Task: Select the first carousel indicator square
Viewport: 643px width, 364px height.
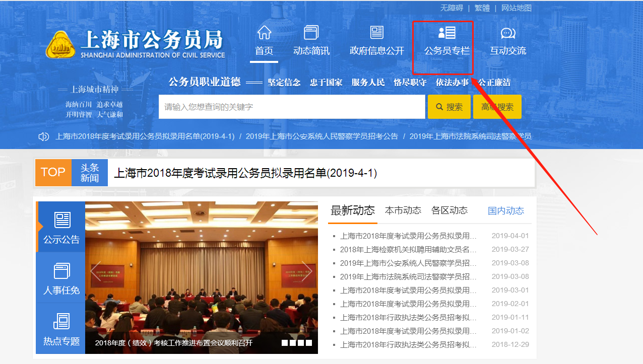Action: tap(285, 343)
